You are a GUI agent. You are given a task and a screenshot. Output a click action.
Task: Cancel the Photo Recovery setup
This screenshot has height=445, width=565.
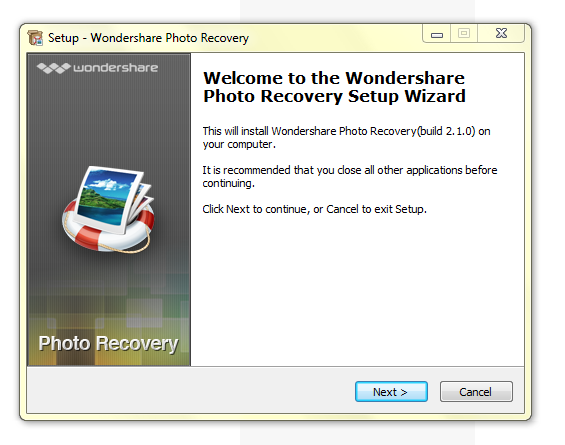click(x=476, y=392)
